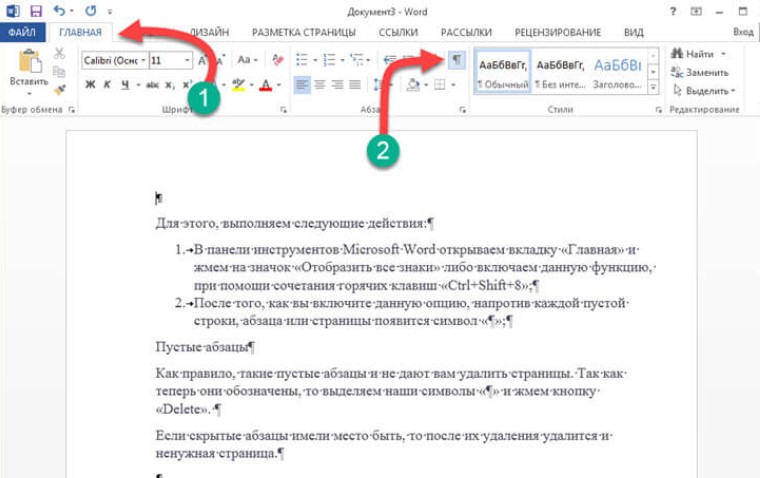Align text left

[x=301, y=85]
